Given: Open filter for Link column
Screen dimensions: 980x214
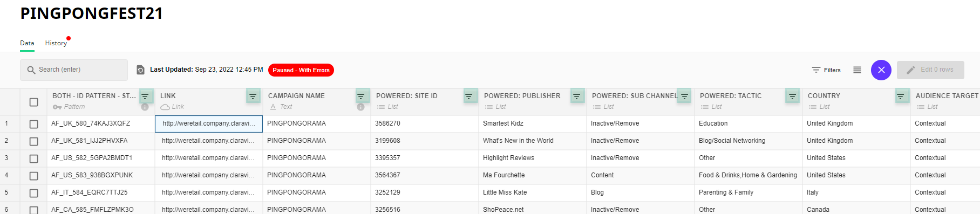Looking at the screenshot, I should 253,96.
